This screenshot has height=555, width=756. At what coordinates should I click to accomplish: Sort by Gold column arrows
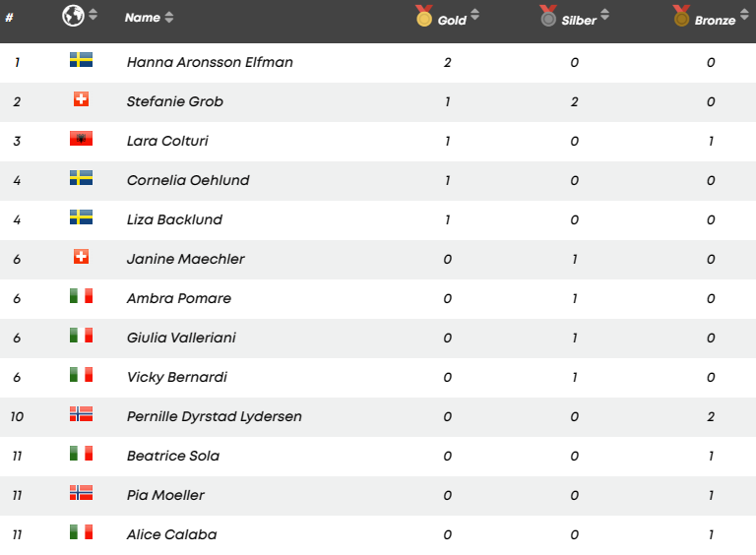click(x=474, y=15)
